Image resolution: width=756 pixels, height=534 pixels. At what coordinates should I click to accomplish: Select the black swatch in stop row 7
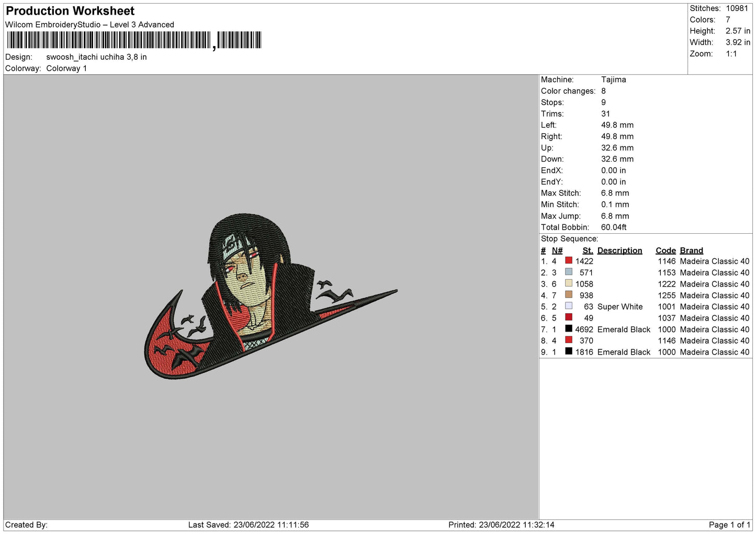click(569, 329)
